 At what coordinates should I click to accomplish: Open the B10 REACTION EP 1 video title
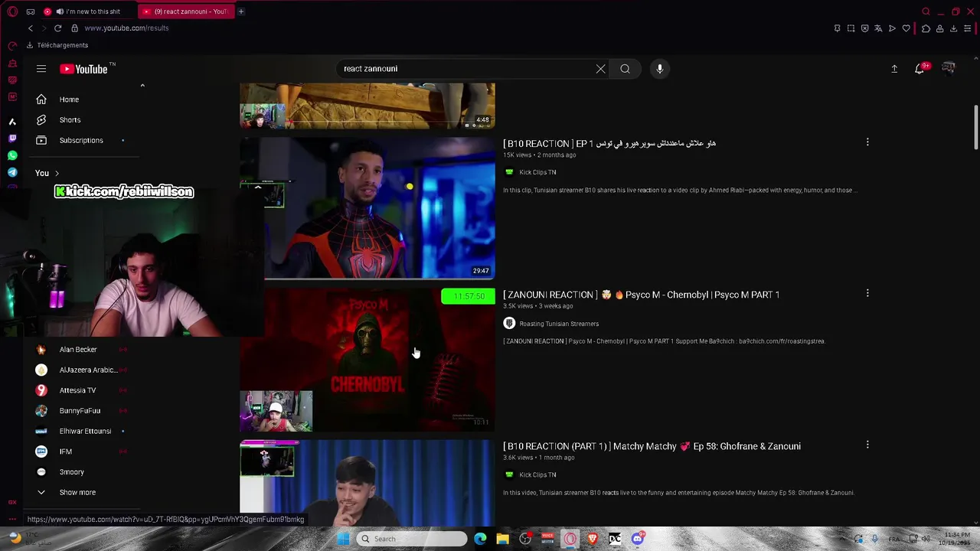click(x=609, y=143)
